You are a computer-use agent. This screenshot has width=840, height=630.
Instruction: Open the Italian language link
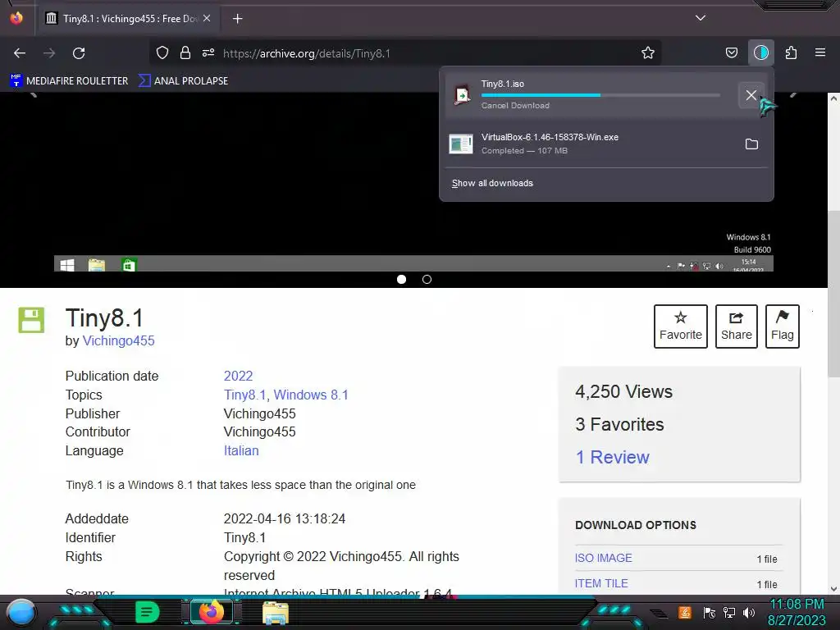click(x=241, y=450)
